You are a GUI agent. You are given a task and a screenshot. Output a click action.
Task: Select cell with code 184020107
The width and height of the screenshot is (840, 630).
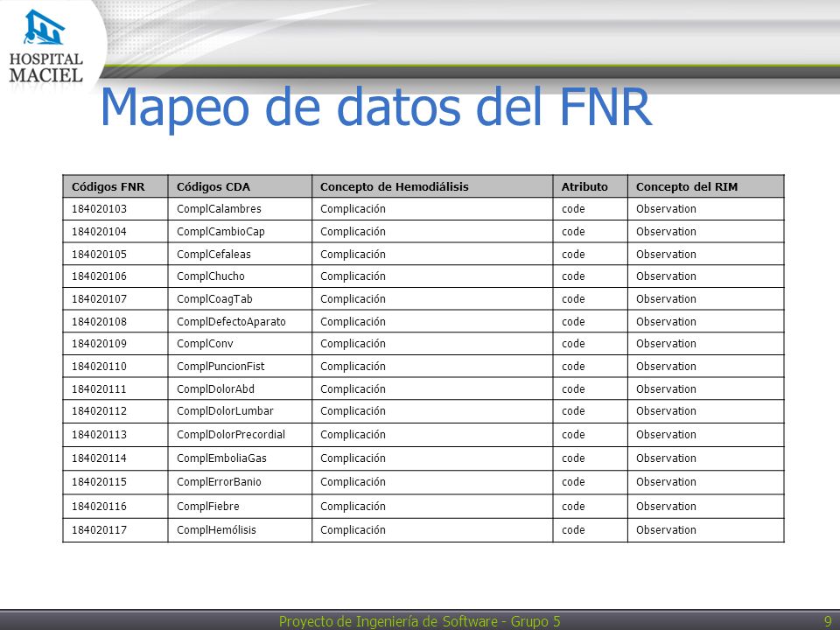(115, 299)
